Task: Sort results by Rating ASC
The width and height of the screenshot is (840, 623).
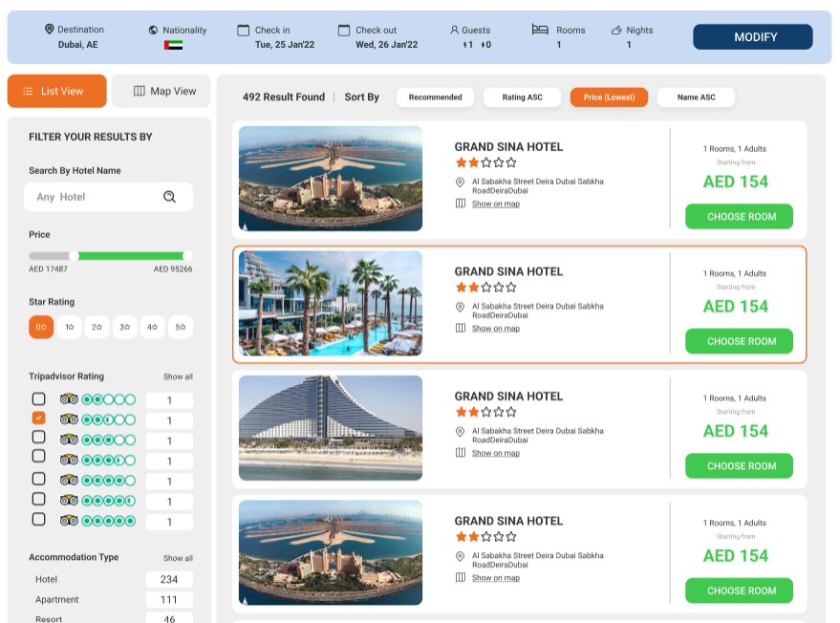Action: [522, 97]
